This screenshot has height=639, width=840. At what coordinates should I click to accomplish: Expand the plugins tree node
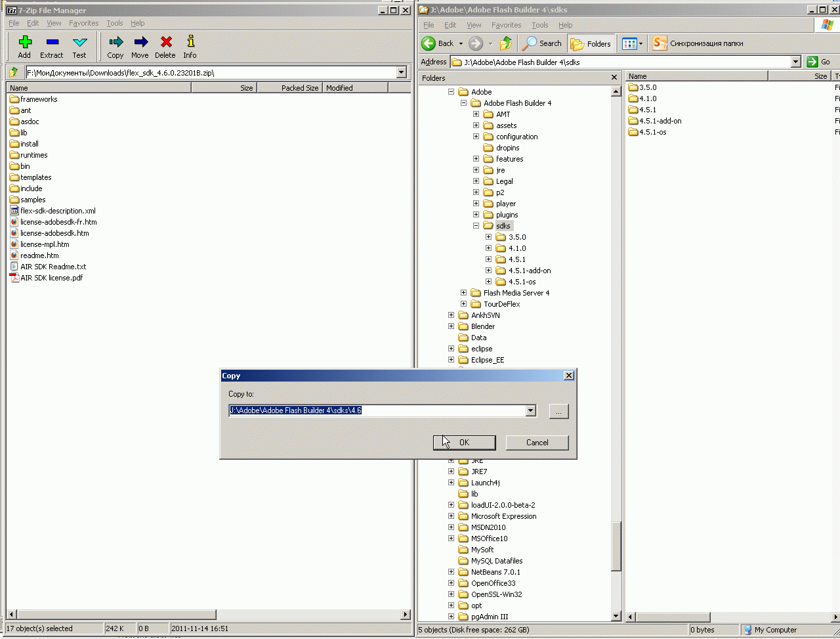tap(476, 215)
